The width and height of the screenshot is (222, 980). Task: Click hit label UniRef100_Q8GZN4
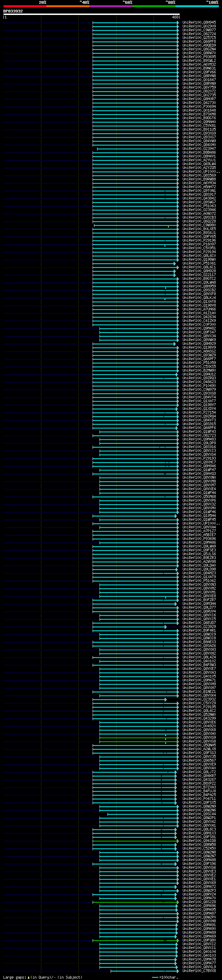click(x=199, y=49)
